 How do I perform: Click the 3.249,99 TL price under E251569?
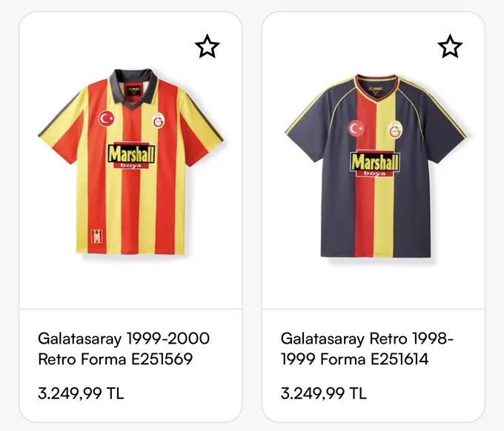tap(81, 393)
